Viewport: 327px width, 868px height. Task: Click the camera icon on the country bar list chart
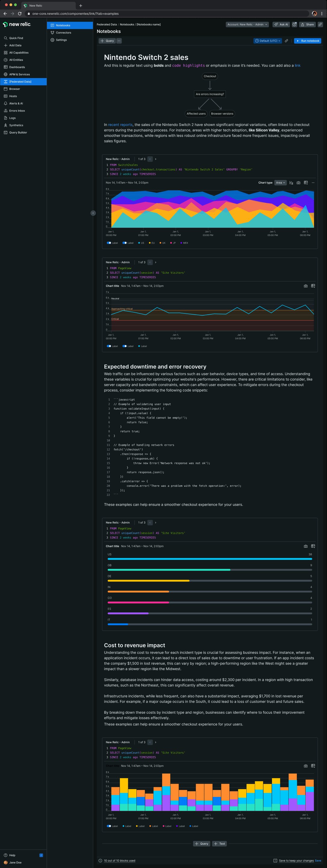305,546
